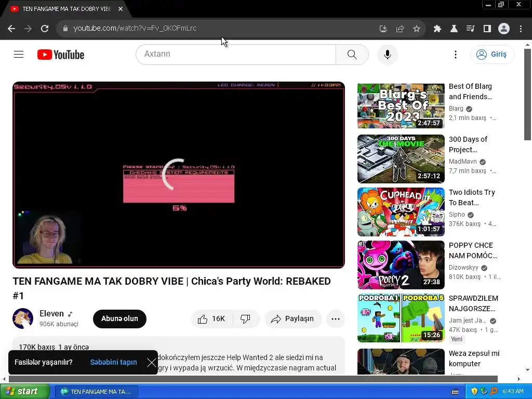Click the search magnifier button
Viewport: 532px width, 399px height.
352,54
